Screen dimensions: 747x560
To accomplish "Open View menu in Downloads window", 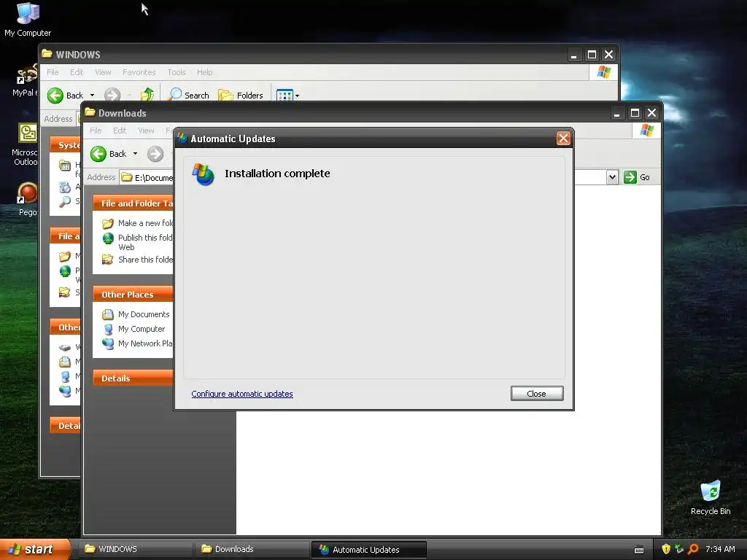I will [x=146, y=131].
